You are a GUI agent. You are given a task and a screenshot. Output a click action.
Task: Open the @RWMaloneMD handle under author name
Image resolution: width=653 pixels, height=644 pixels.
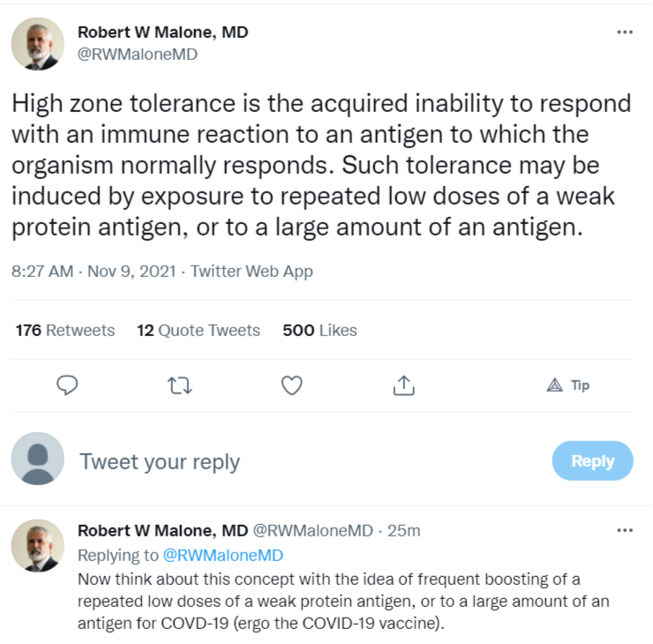pyautogui.click(x=138, y=54)
